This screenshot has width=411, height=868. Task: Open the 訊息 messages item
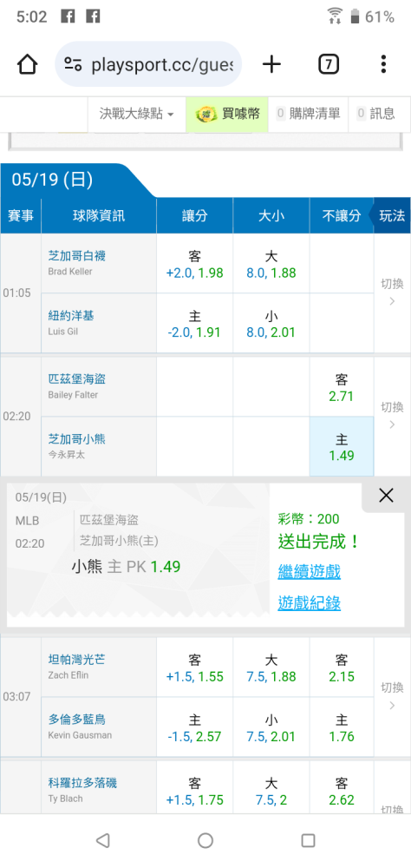pyautogui.click(x=376, y=114)
